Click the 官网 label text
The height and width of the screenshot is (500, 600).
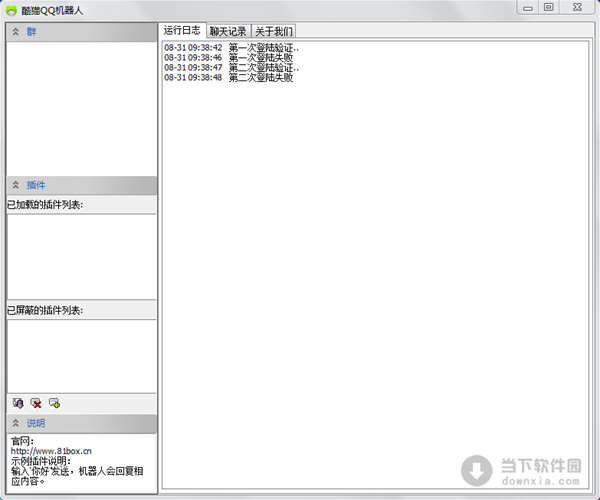tap(22, 441)
